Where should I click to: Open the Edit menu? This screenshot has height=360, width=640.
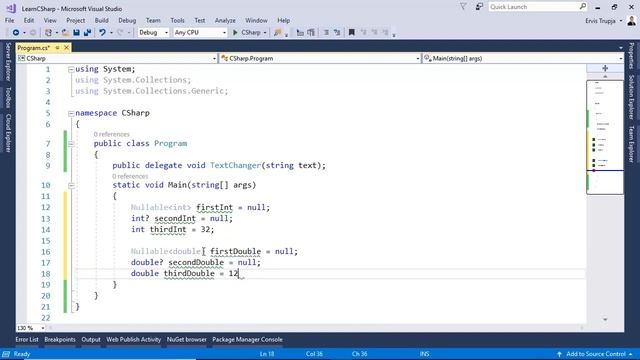click(29, 20)
